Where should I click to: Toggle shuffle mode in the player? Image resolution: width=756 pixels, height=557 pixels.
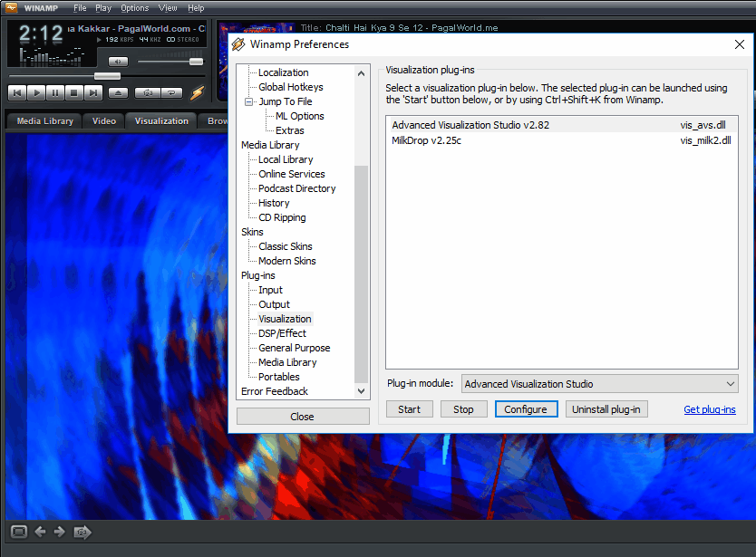tap(148, 93)
